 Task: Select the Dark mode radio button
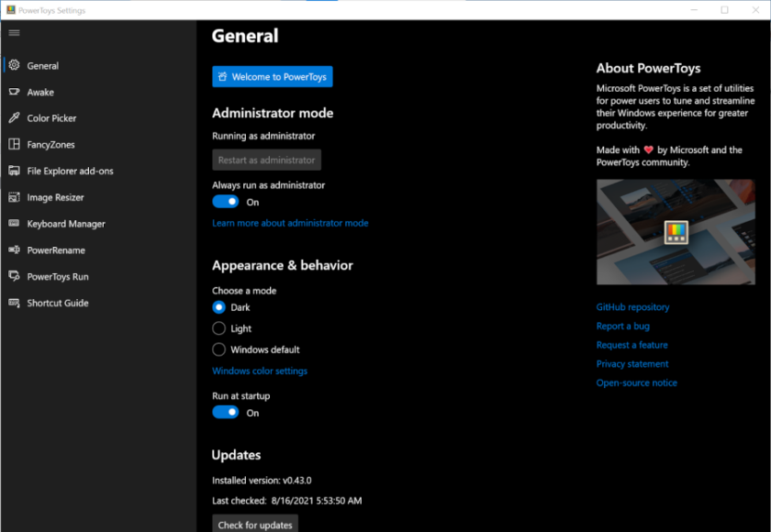click(x=218, y=307)
